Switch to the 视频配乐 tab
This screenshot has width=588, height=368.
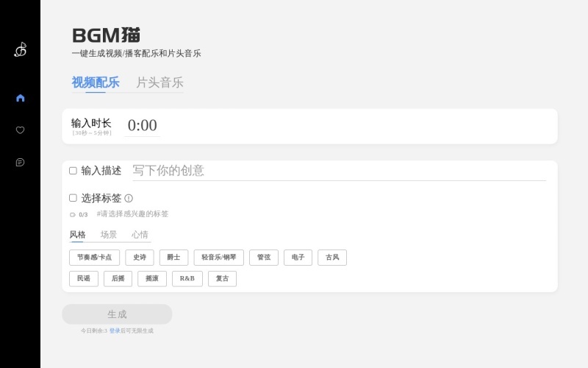click(96, 82)
